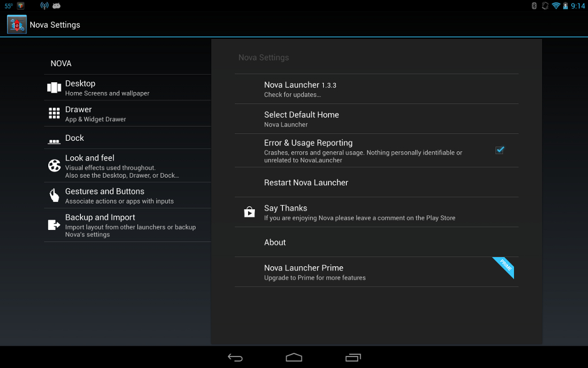Tap Say Thanks to rate Nova
This screenshot has height=368, width=588.
coord(377,212)
